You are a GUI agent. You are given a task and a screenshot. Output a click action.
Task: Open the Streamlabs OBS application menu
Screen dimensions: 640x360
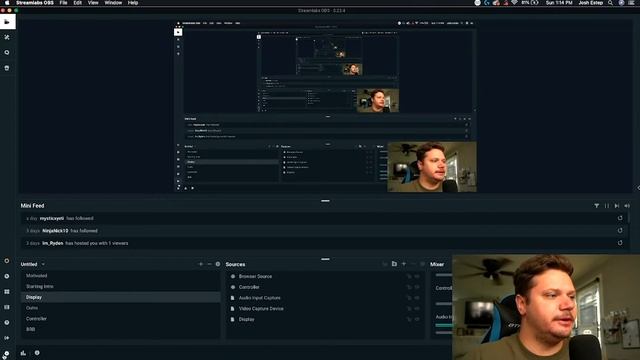click(35, 3)
